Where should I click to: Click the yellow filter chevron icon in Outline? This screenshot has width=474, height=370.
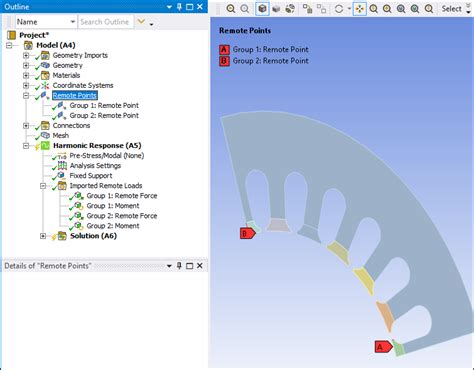click(141, 22)
